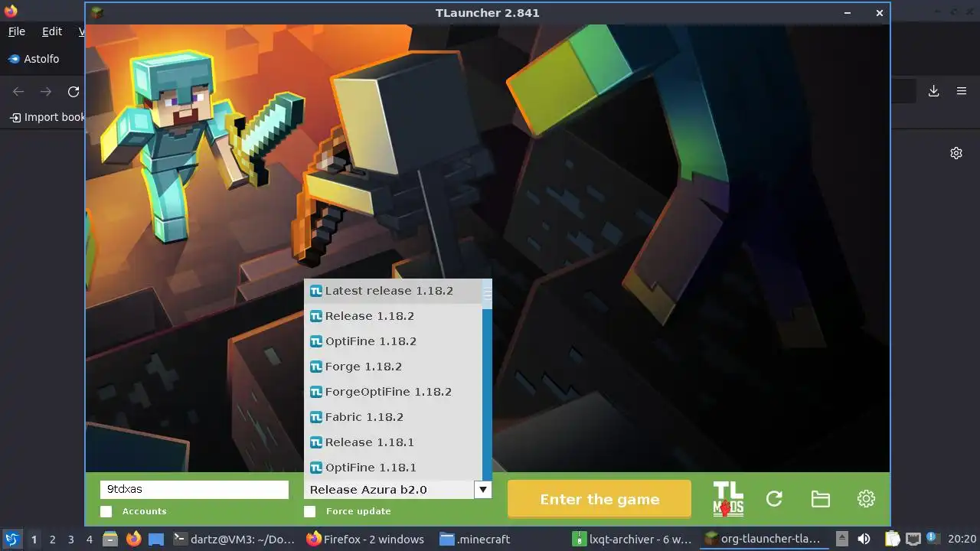Viewport: 980px width, 551px height.
Task: Open Firefox - 2 windows taskbar entry
Action: click(366, 539)
